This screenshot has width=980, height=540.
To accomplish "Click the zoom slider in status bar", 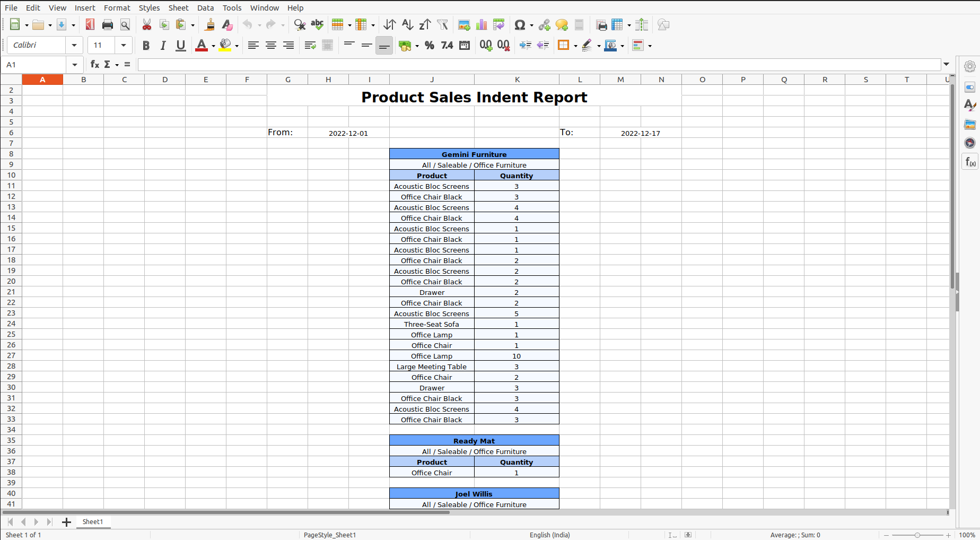I will 917,535.
